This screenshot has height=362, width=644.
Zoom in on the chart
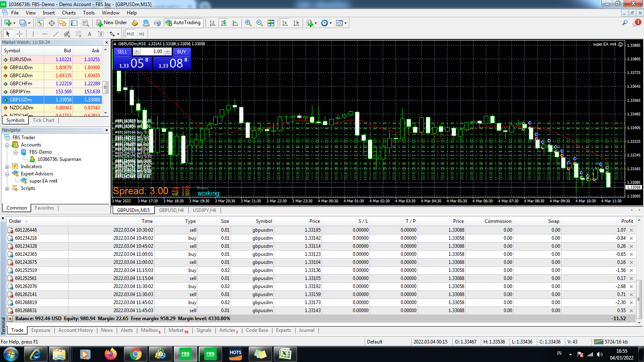pos(248,23)
